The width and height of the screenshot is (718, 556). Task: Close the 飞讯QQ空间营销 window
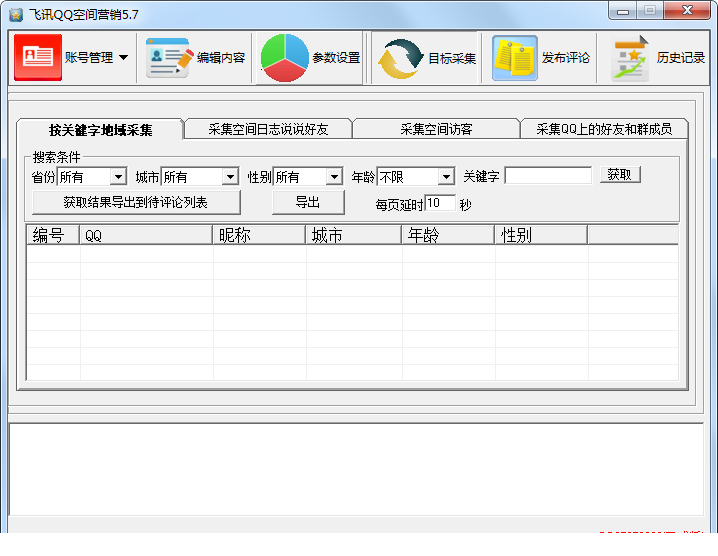(686, 11)
